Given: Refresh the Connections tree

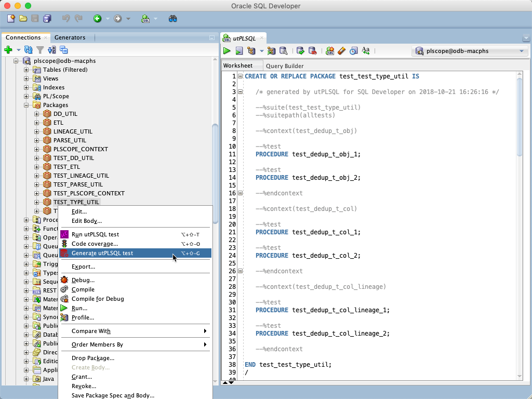Looking at the screenshot, I should (x=28, y=50).
